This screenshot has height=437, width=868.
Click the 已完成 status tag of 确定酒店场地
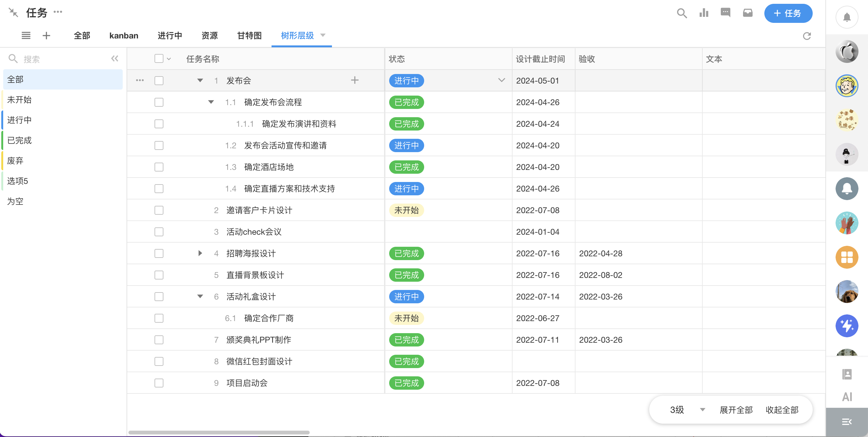[x=406, y=167]
